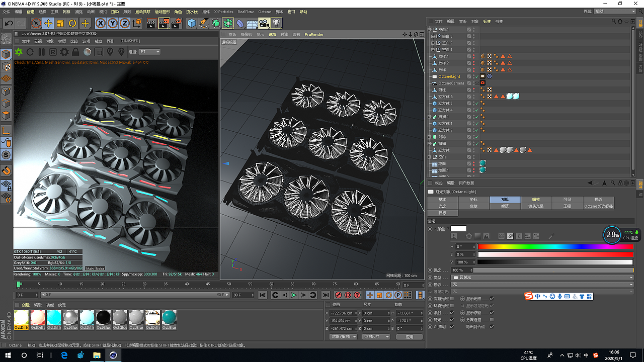The height and width of the screenshot is (362, 644).
Task: Toggle Z axis lock
Action: (x=125, y=23)
